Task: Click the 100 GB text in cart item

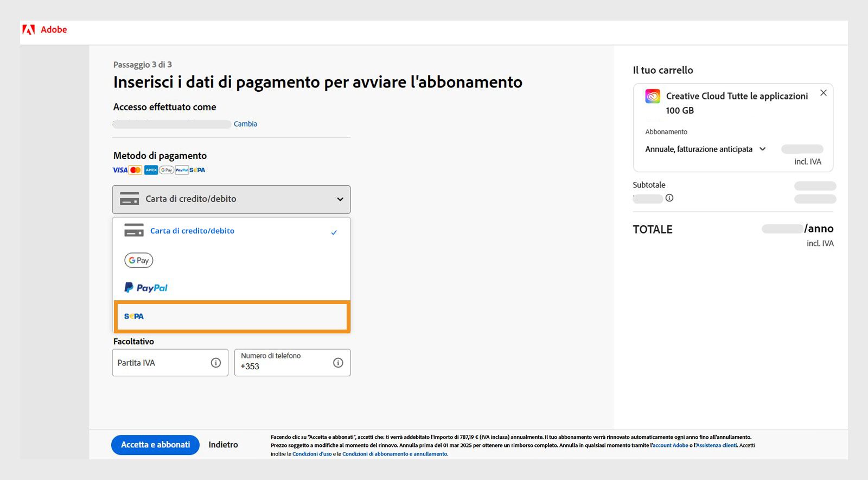Action: pos(680,110)
